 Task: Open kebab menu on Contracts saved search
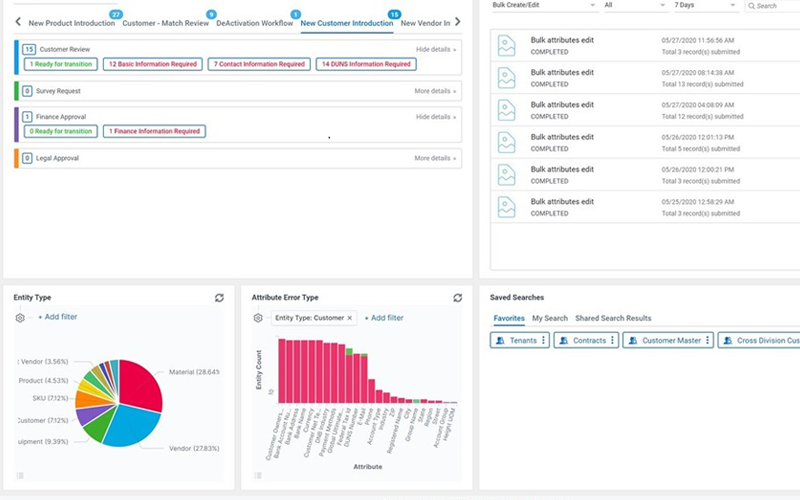(x=611, y=341)
